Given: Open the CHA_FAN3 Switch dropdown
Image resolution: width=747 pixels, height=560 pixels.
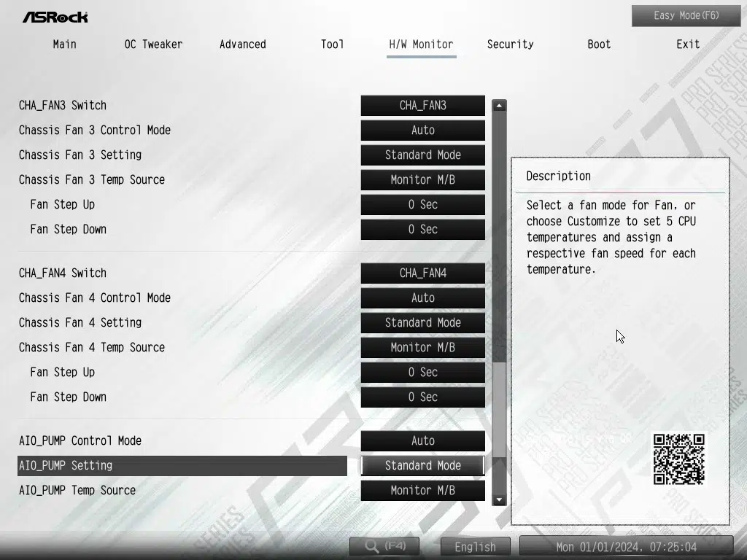Looking at the screenshot, I should [x=422, y=106].
